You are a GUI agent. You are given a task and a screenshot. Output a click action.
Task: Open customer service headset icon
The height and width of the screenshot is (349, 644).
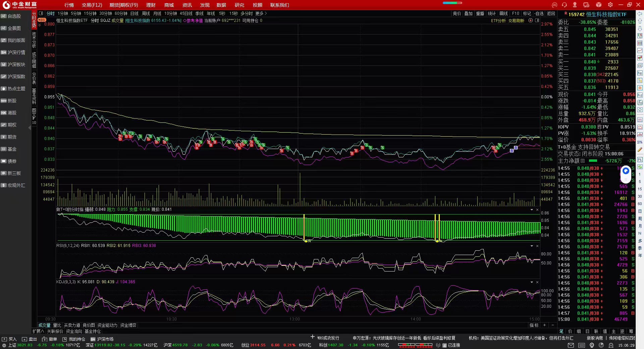[x=565, y=5]
